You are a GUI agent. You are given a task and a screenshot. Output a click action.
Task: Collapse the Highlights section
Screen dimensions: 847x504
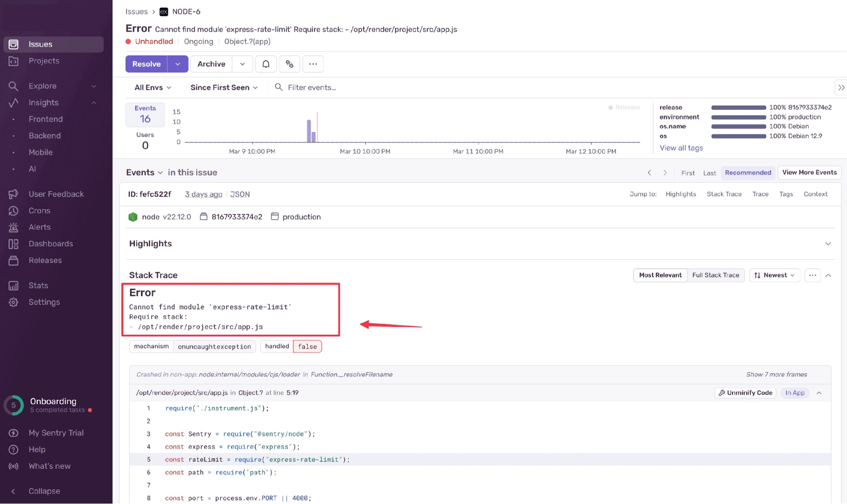(828, 244)
